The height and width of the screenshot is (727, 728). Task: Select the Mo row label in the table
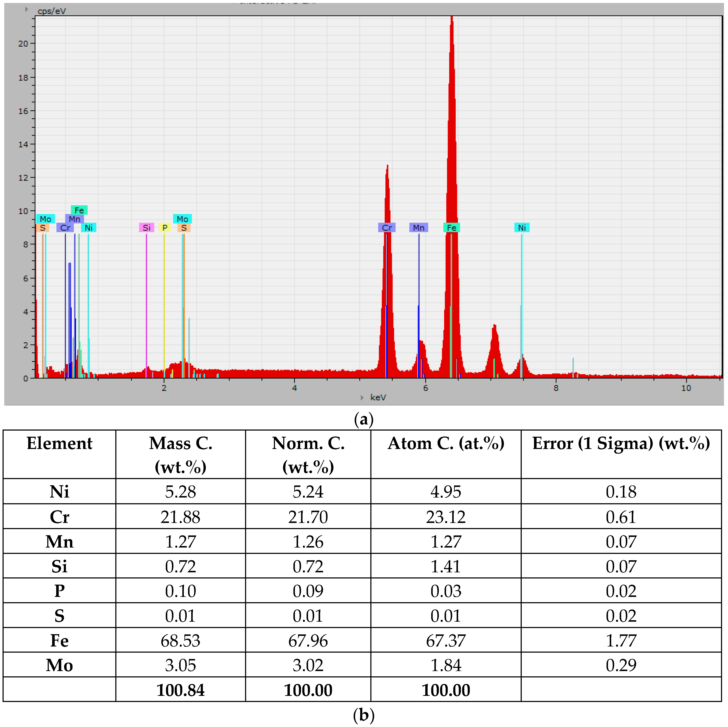(x=59, y=665)
